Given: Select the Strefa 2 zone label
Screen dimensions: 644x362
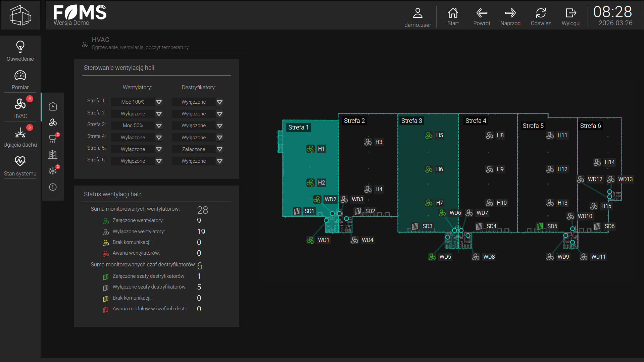Looking at the screenshot, I should click(x=354, y=121).
